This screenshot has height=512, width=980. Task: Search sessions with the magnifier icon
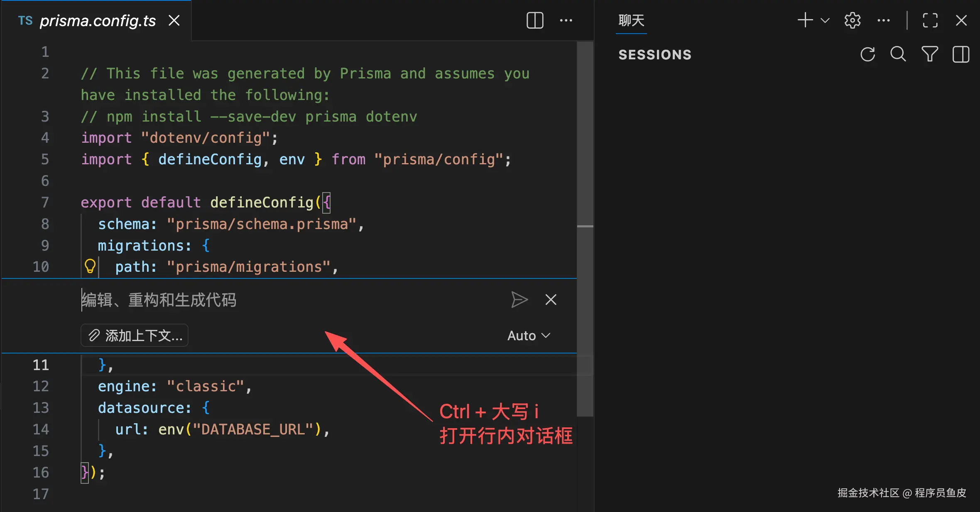pyautogui.click(x=898, y=54)
